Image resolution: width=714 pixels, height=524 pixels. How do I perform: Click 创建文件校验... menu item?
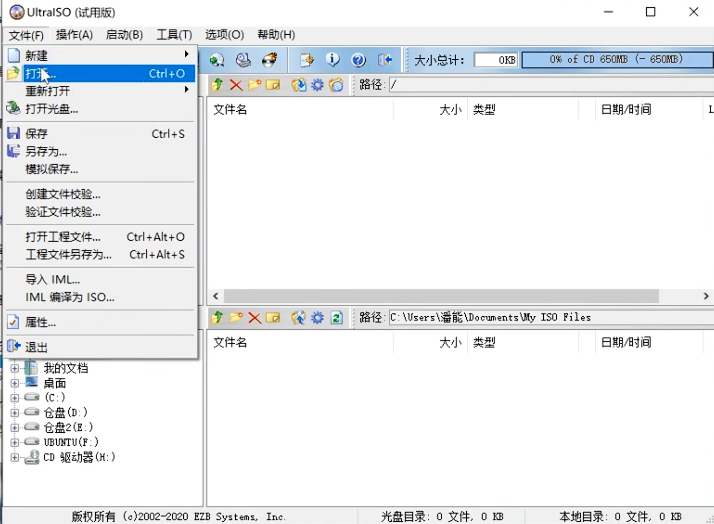point(63,194)
